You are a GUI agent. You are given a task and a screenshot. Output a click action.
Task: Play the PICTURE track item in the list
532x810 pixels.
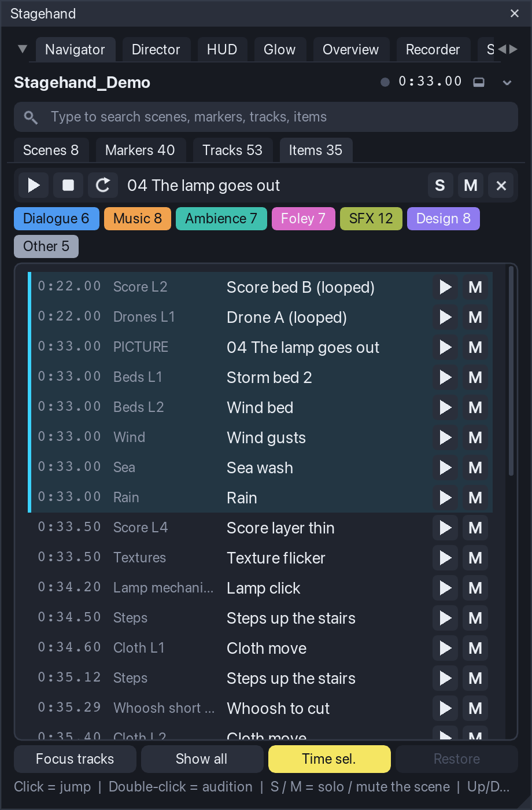(x=445, y=347)
